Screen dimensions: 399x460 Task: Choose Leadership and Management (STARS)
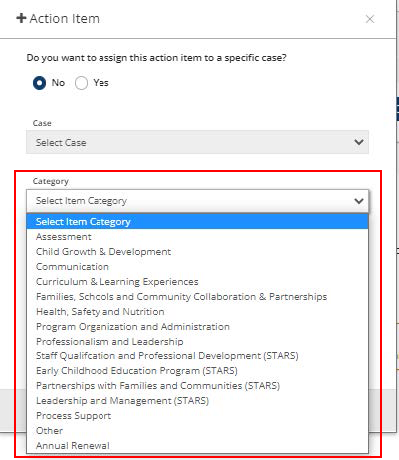(x=197, y=401)
